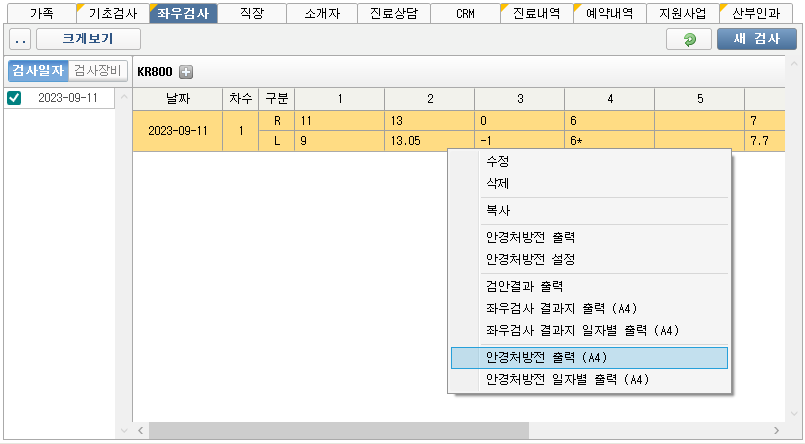This screenshot has width=805, height=444.
Task: Switch to 검사장비 toggle view
Action: click(98, 71)
